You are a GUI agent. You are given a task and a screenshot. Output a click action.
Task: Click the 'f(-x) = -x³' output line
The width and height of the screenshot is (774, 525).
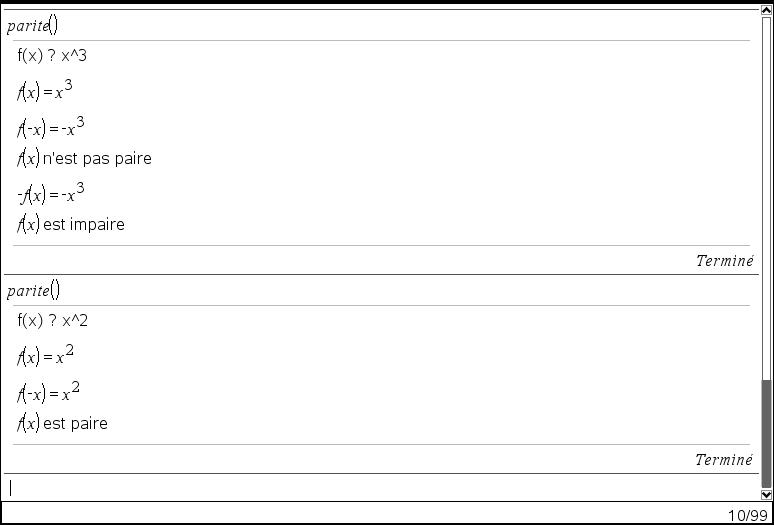click(50, 127)
